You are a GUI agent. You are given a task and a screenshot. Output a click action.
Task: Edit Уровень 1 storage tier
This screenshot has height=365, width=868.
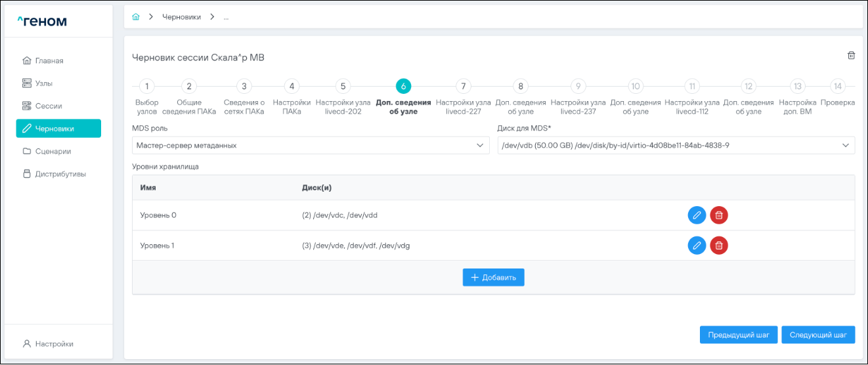(x=697, y=246)
